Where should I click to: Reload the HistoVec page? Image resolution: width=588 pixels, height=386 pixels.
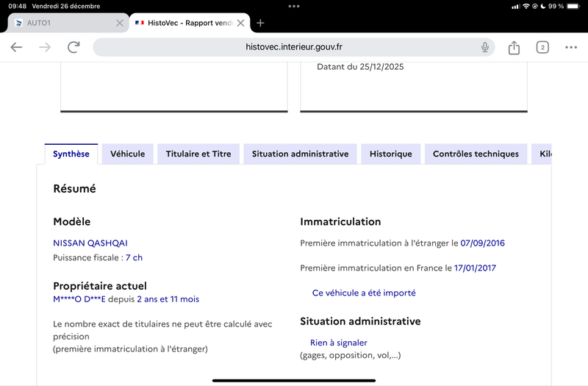[x=73, y=47]
